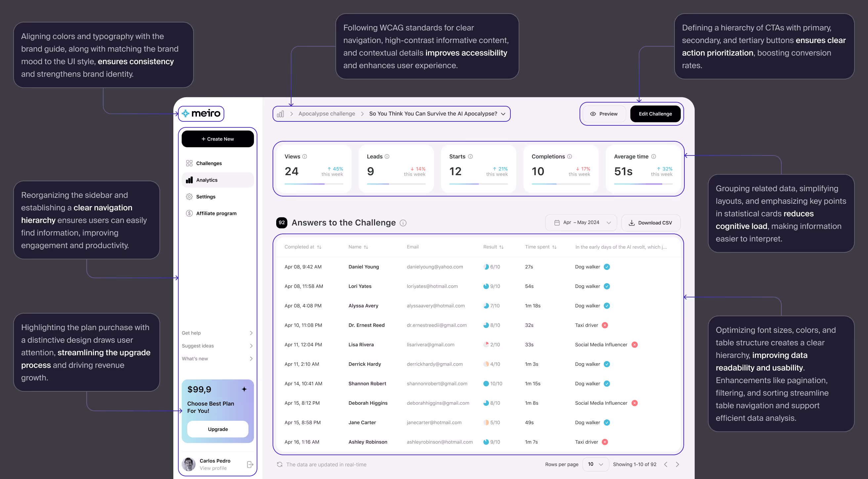Screen dimensions: 868x479
Task: Sort table by Completed at column
Action: click(303, 247)
